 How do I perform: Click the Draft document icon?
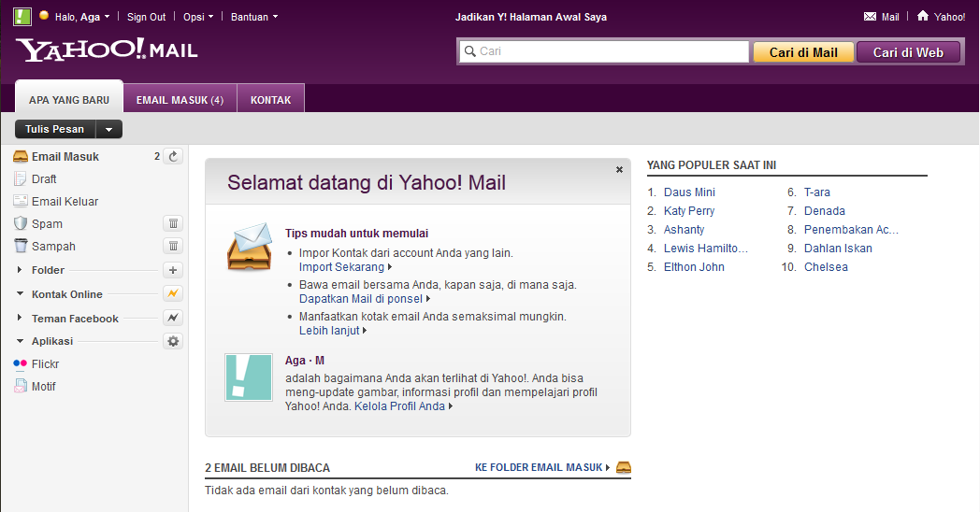click(20, 178)
